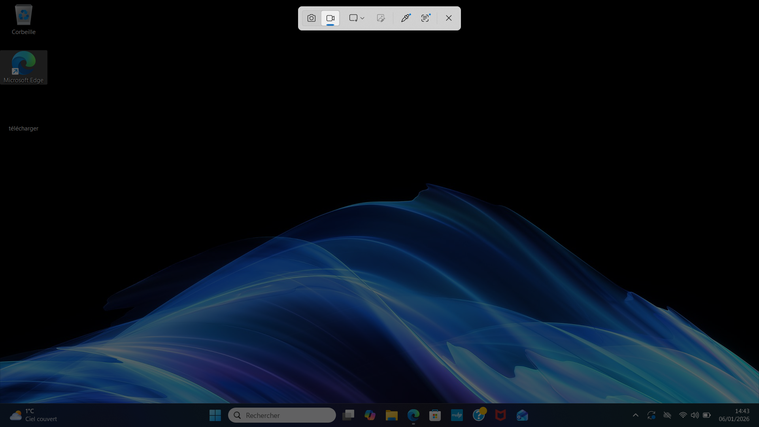
Task: Click the text extractor scan icon
Action: pyautogui.click(x=426, y=18)
